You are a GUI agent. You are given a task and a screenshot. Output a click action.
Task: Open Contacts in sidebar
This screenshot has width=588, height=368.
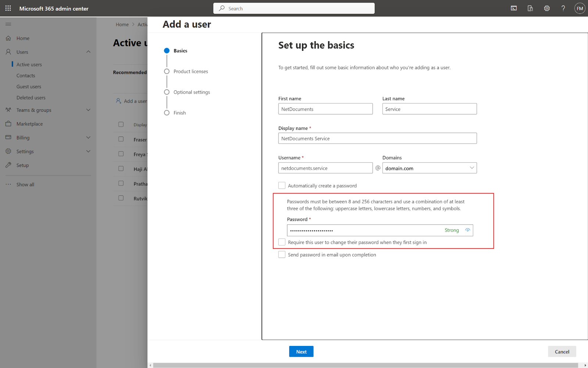(x=26, y=75)
